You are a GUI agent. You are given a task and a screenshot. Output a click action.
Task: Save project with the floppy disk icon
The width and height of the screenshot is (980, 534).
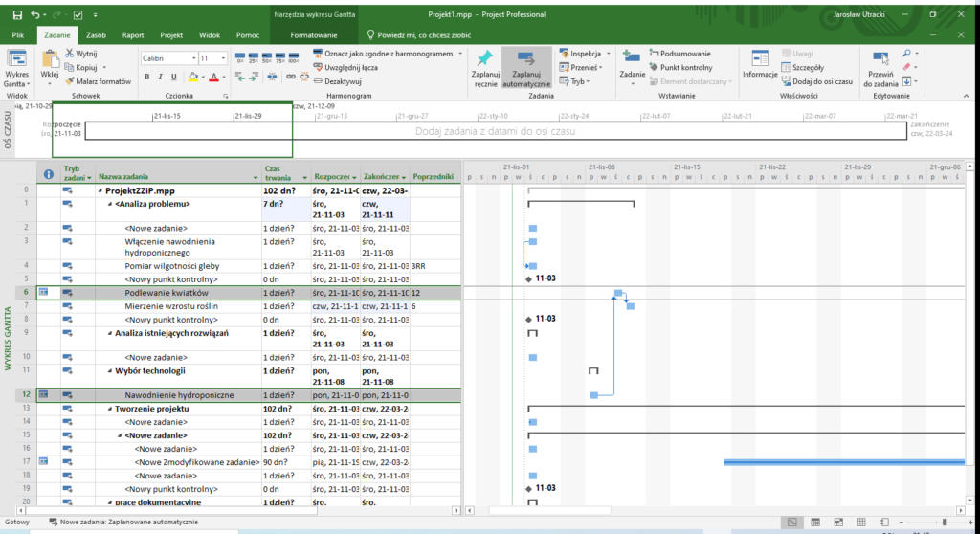pyautogui.click(x=17, y=15)
